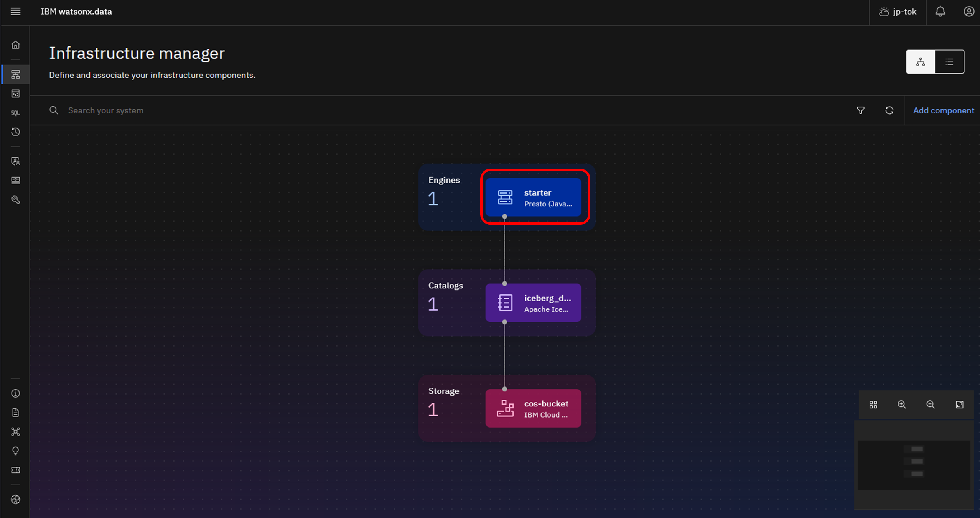Switch to topology view
The width and height of the screenshot is (980, 518).
point(920,62)
